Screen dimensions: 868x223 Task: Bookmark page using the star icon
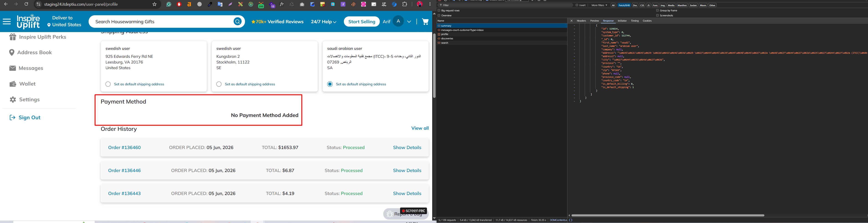click(154, 4)
